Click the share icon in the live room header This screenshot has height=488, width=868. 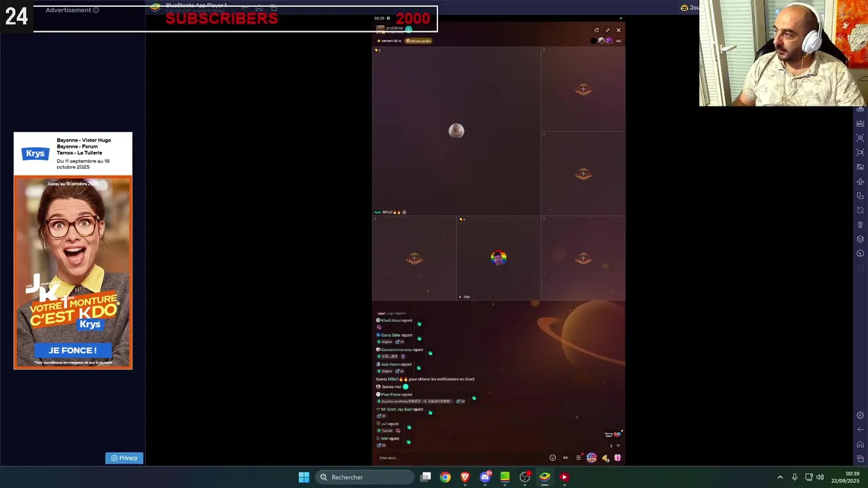pos(596,30)
